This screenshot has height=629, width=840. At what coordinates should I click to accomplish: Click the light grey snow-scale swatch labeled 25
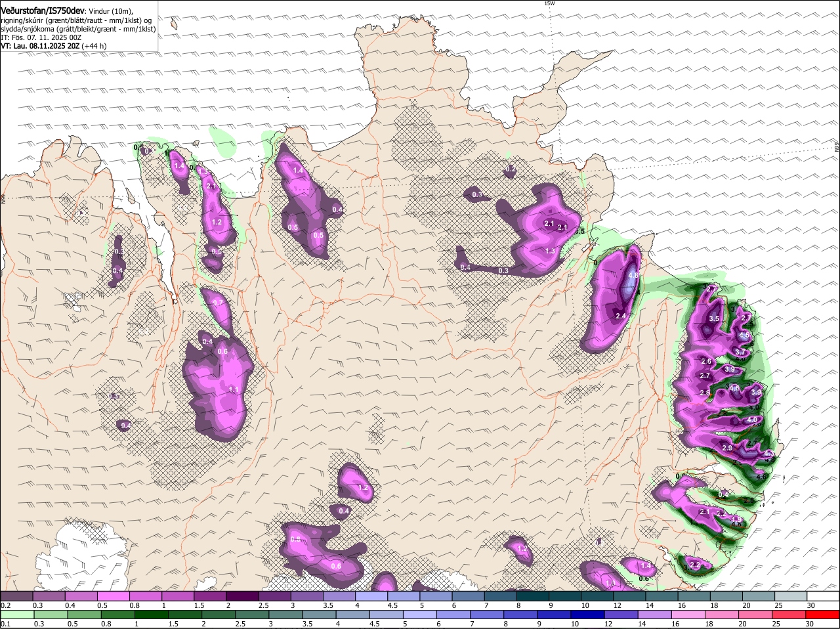click(791, 596)
